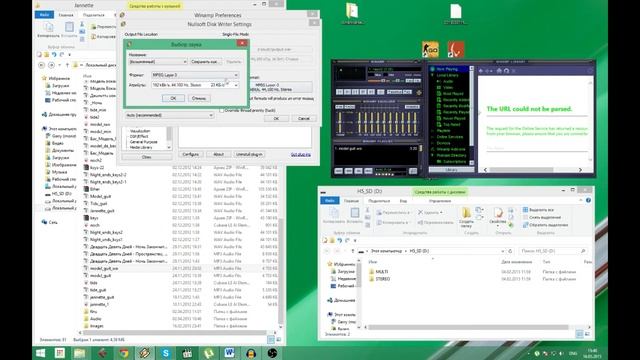The height and width of the screenshot is (360, 640).
Task: Click the Copy icon in HS_SD ribbon
Action: [334, 213]
